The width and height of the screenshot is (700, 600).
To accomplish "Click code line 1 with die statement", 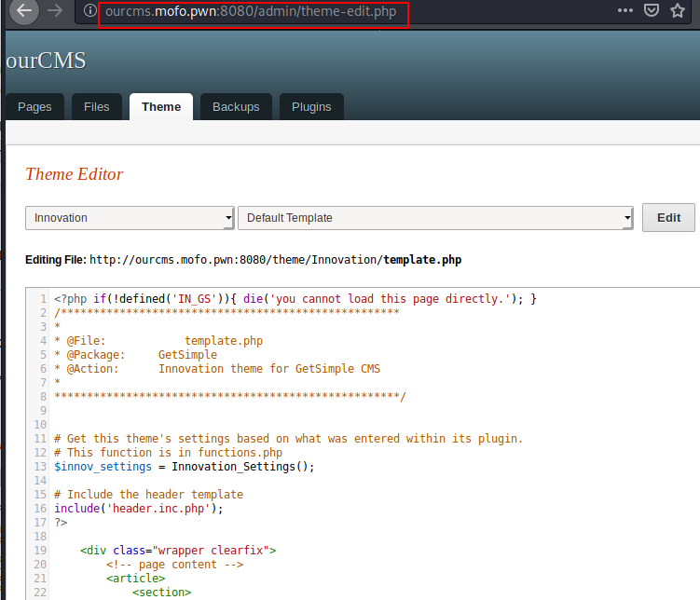I will click(x=295, y=299).
